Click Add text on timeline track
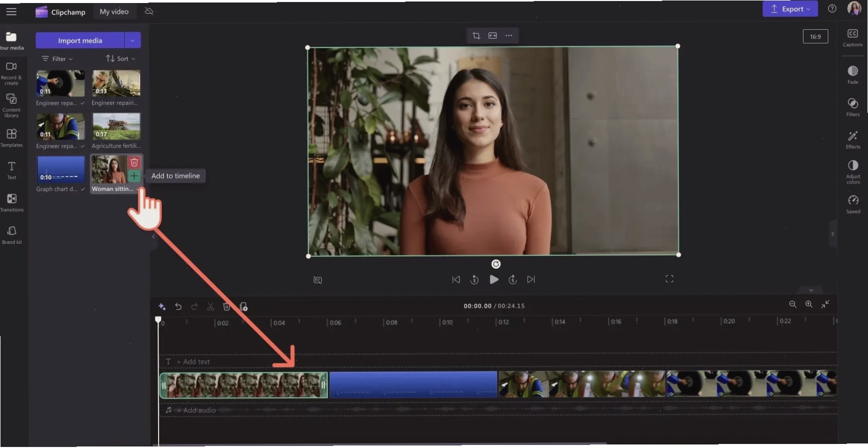 (x=193, y=362)
